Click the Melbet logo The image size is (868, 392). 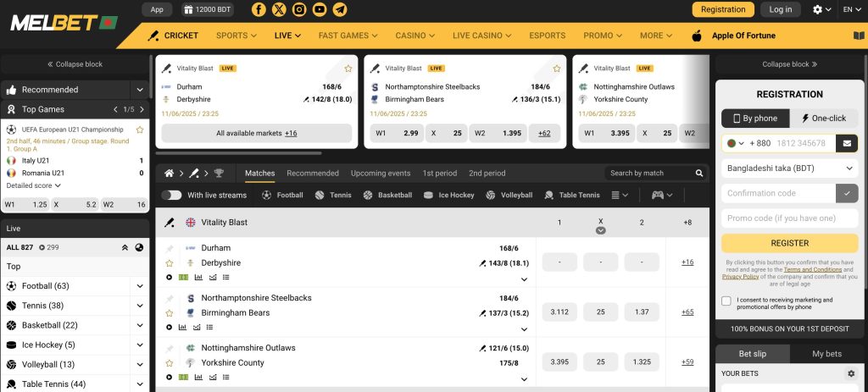point(64,23)
